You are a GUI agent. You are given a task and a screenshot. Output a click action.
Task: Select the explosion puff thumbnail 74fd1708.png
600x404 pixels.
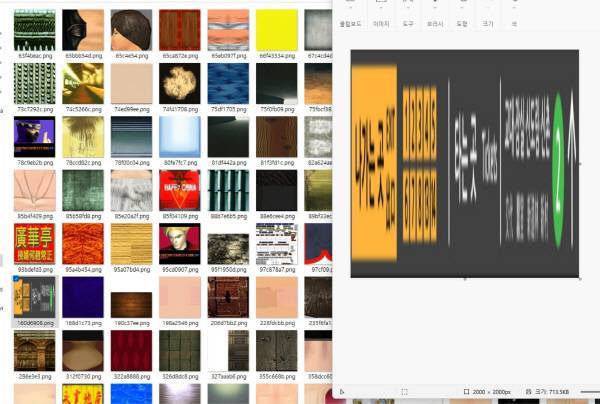pyautogui.click(x=180, y=84)
